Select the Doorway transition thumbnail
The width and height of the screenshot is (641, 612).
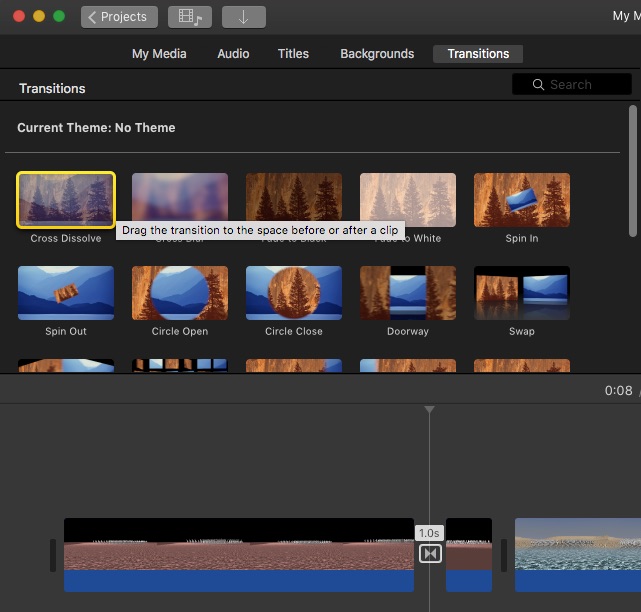point(408,293)
